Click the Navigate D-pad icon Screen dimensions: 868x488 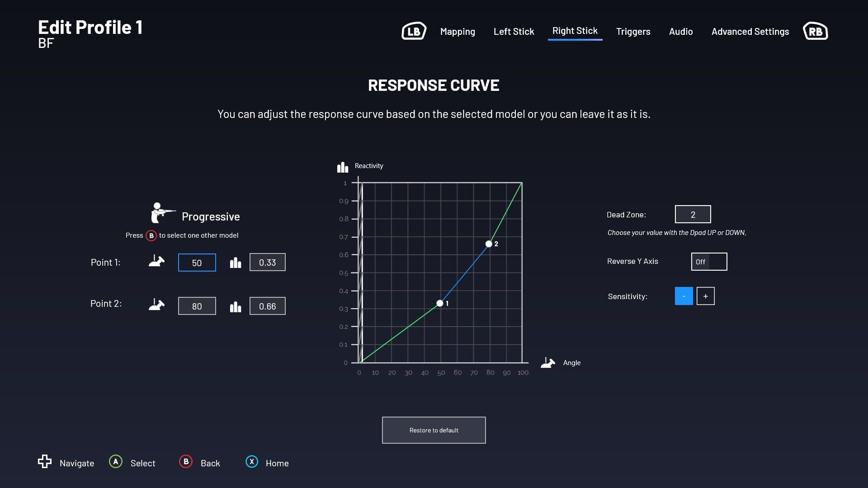[x=45, y=461]
